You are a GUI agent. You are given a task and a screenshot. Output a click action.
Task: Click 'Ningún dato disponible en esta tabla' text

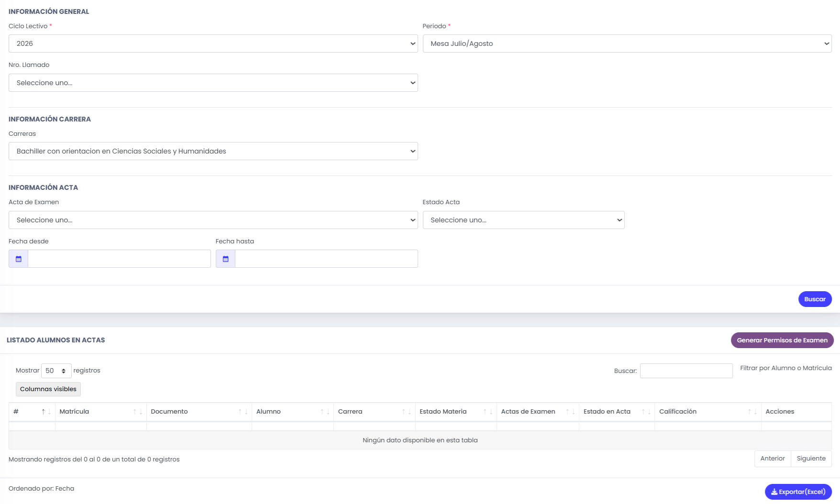tap(420, 440)
